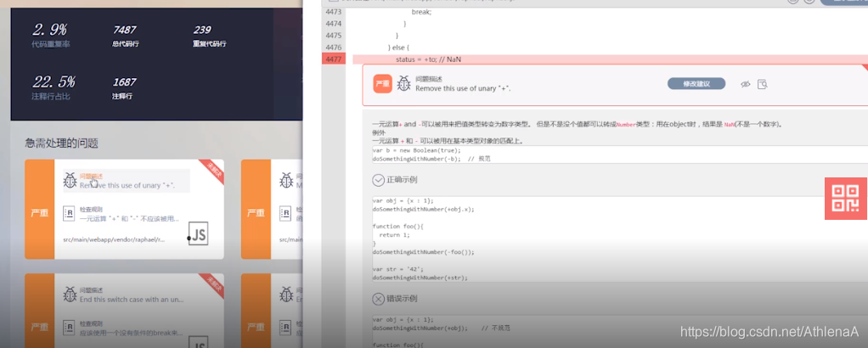The width and height of the screenshot is (868, 348).
Task: Click the 2.9% 代码重复率 statistic
Action: [x=51, y=36]
